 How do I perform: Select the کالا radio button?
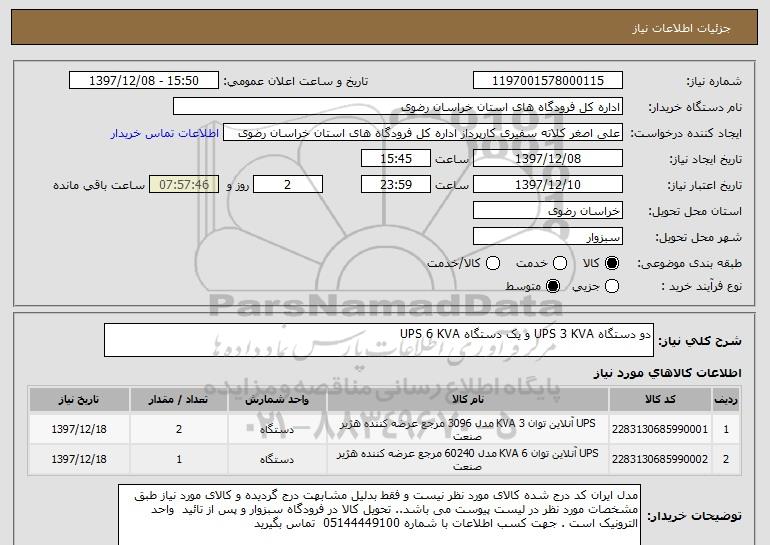click(612, 263)
